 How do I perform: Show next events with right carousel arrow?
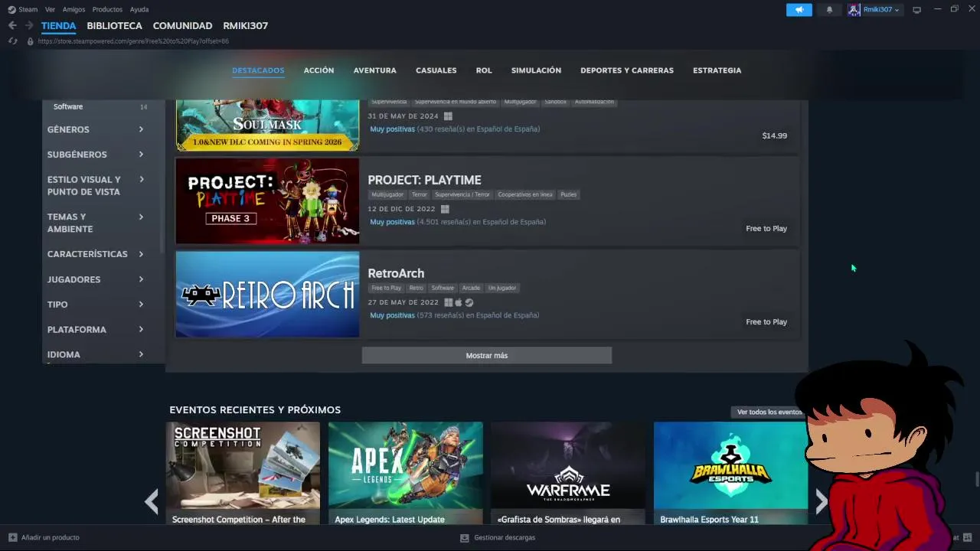(x=822, y=501)
